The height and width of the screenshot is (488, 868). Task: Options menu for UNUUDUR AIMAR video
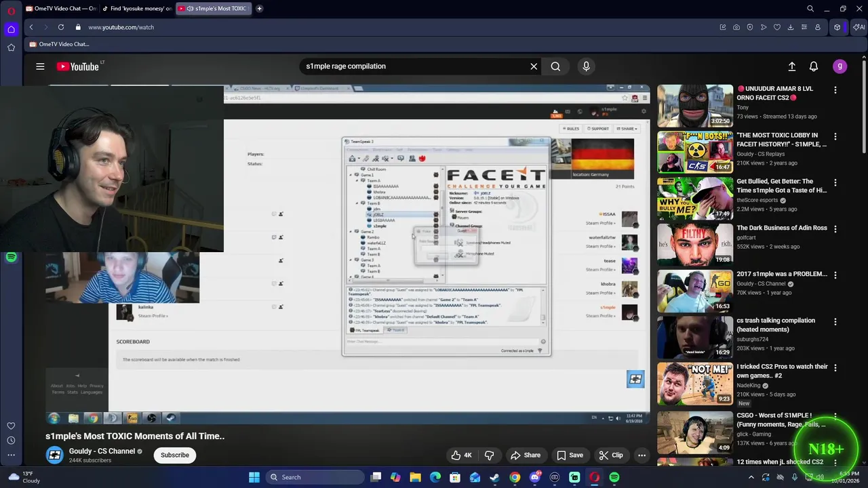(835, 89)
